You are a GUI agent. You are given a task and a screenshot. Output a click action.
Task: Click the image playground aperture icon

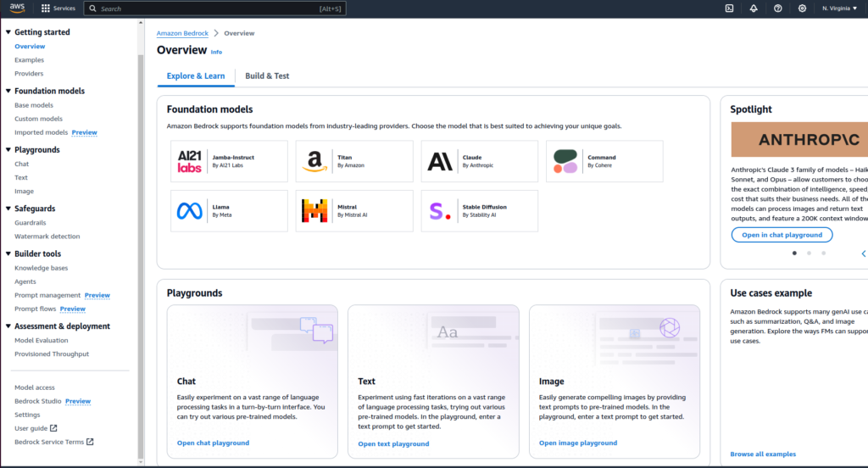(x=670, y=328)
